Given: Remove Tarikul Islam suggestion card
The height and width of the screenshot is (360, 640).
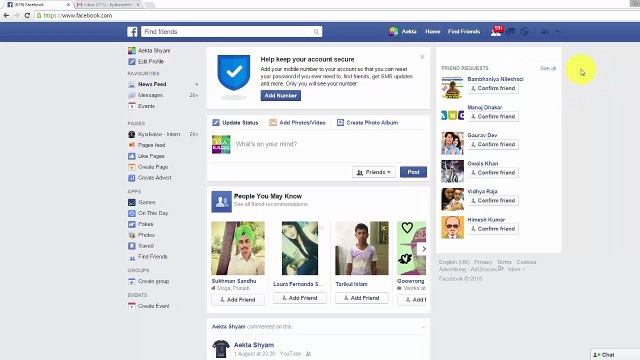Looking at the screenshot, I should point(383,228).
